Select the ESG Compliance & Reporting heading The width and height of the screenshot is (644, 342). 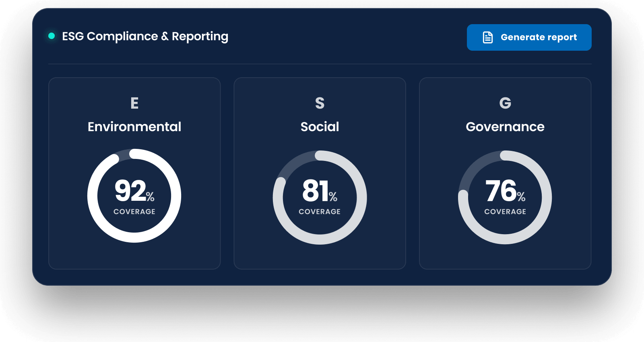[x=145, y=37]
